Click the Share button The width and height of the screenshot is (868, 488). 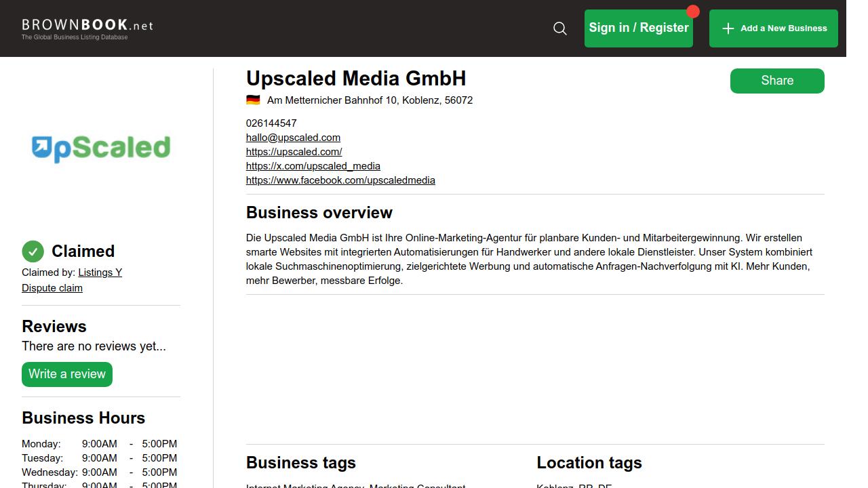click(777, 81)
